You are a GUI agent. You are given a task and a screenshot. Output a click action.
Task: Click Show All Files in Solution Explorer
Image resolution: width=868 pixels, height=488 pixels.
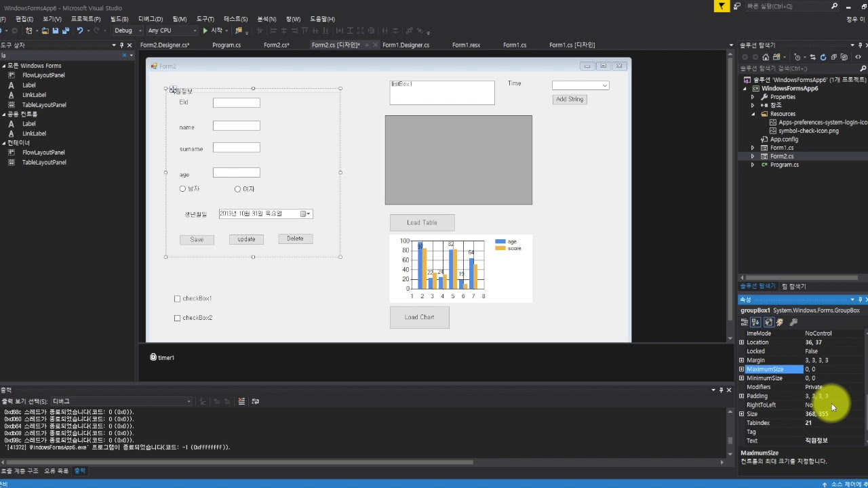(844, 57)
